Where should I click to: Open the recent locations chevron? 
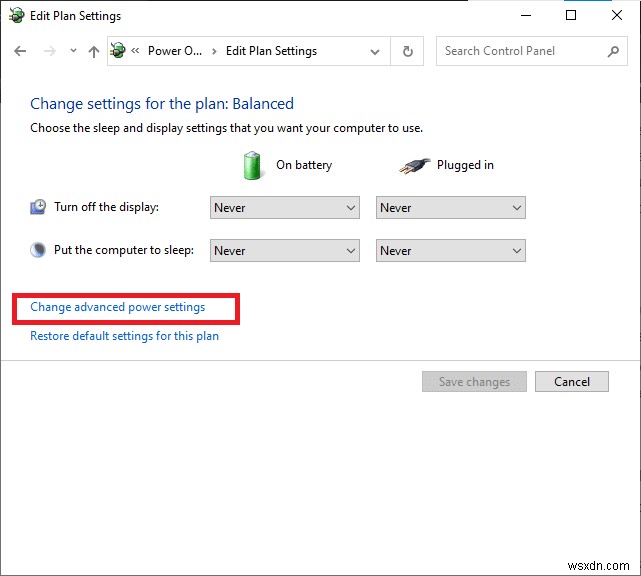point(71,52)
